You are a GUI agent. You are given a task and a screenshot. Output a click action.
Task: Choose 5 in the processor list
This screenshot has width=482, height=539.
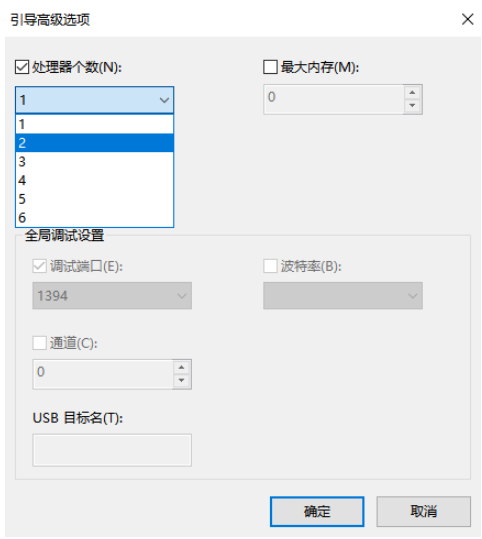coord(95,199)
